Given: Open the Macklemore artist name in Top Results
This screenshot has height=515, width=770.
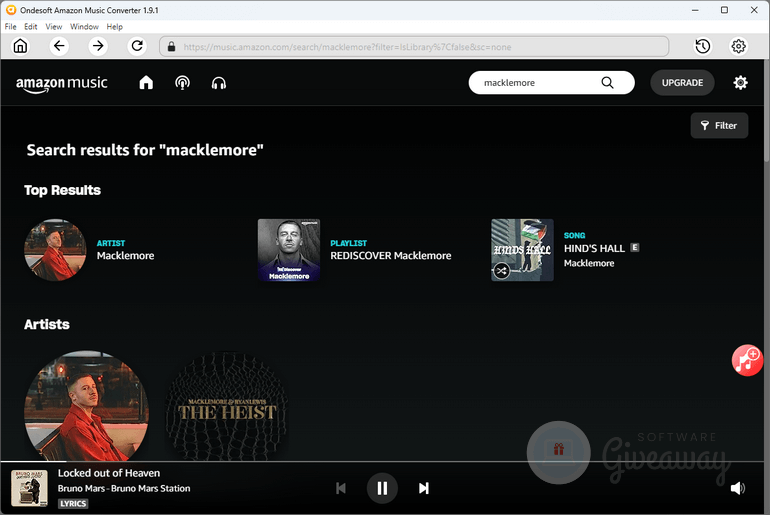Looking at the screenshot, I should [x=125, y=255].
